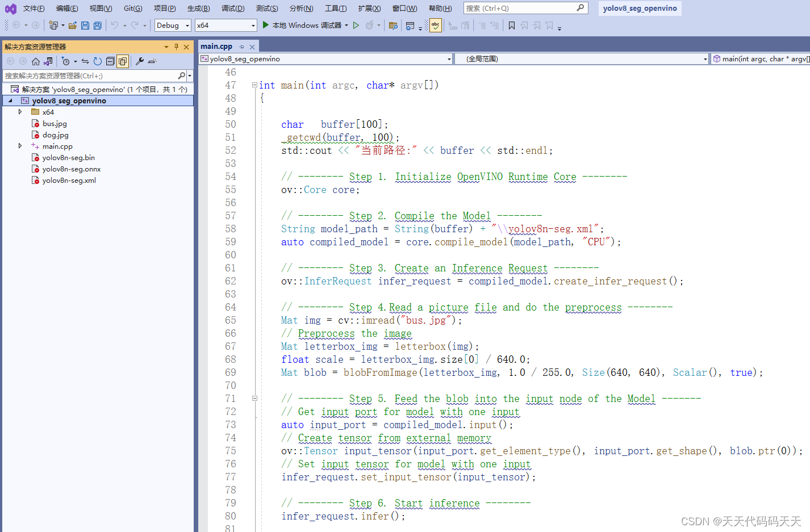Open the 调试(D) menu
This screenshot has width=810, height=532.
tap(233, 8)
